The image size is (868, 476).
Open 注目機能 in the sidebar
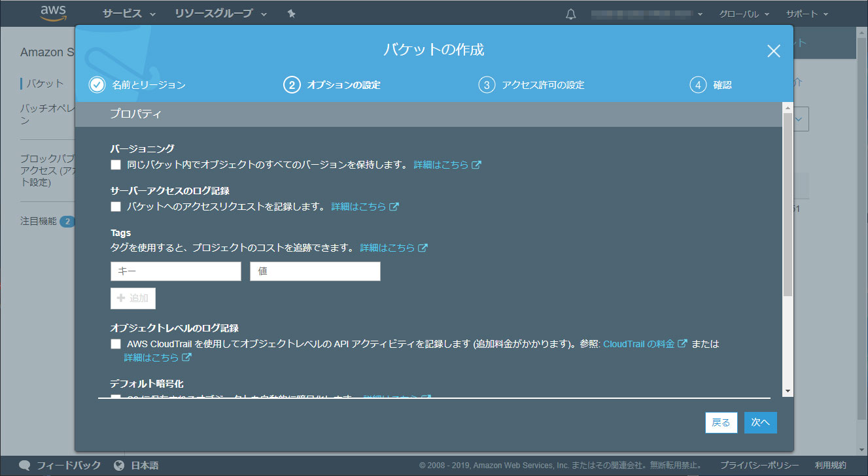coord(38,222)
